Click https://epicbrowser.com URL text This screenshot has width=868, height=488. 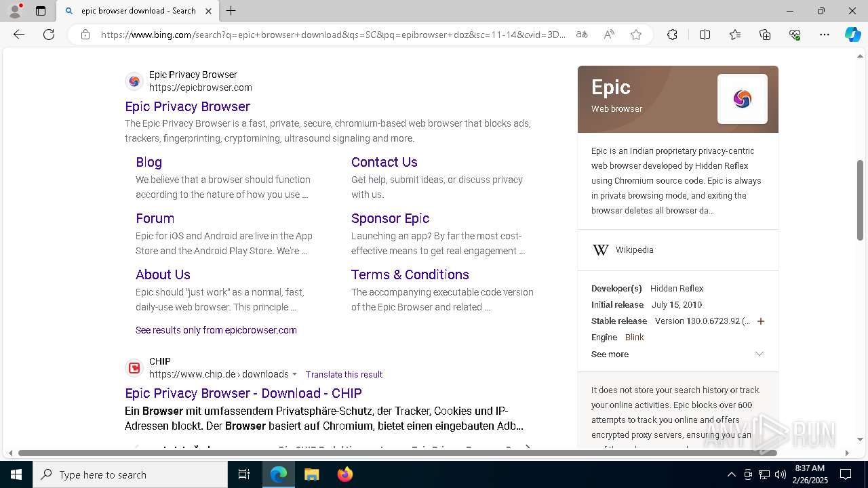tap(201, 87)
